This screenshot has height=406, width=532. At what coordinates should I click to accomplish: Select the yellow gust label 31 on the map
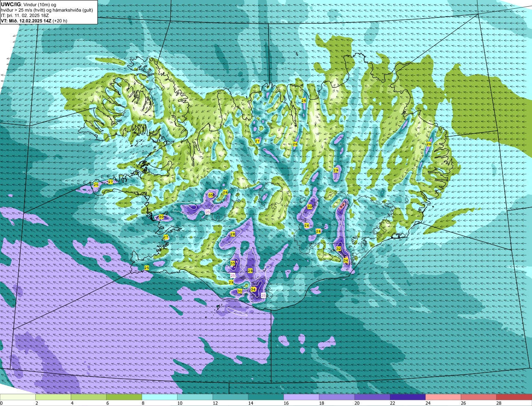240,291
